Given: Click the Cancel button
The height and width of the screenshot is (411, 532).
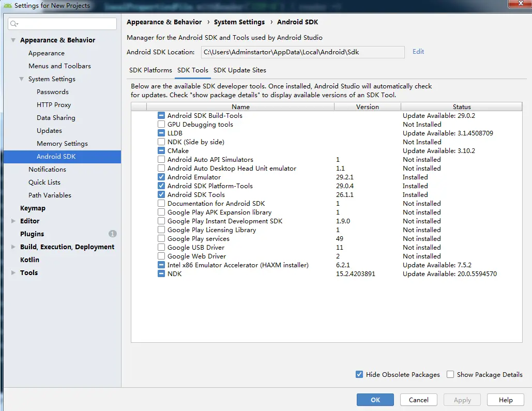Looking at the screenshot, I should pos(419,400).
